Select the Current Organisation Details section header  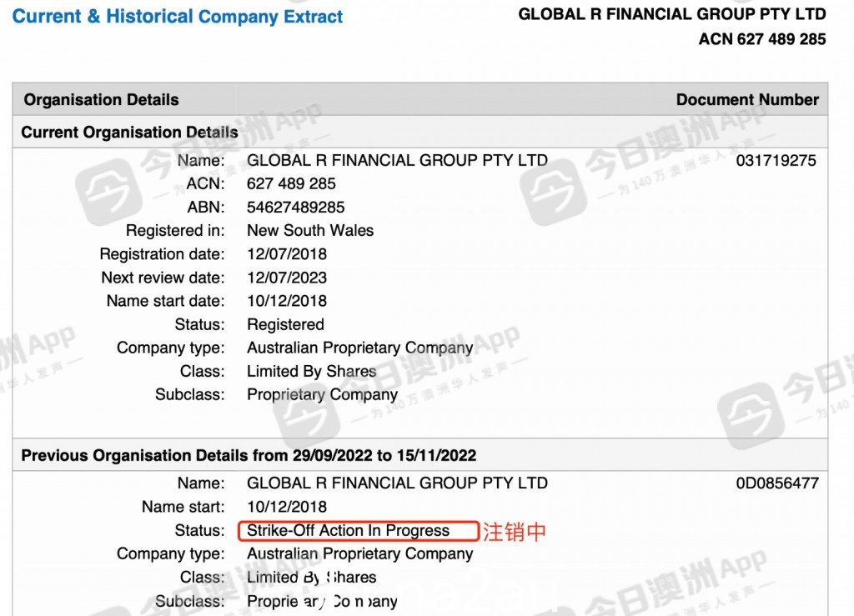pyautogui.click(x=129, y=133)
